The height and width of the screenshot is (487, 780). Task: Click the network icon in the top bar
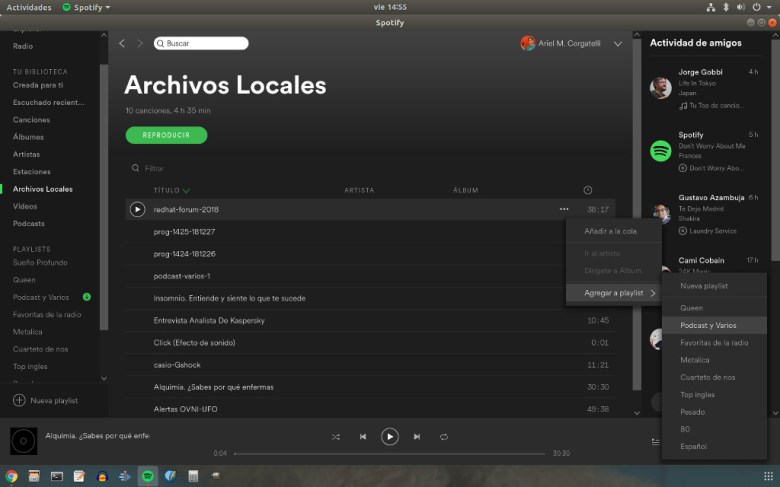pos(711,7)
